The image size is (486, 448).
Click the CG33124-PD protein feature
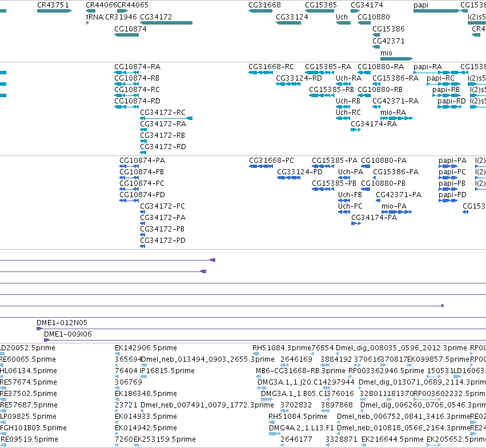click(289, 178)
